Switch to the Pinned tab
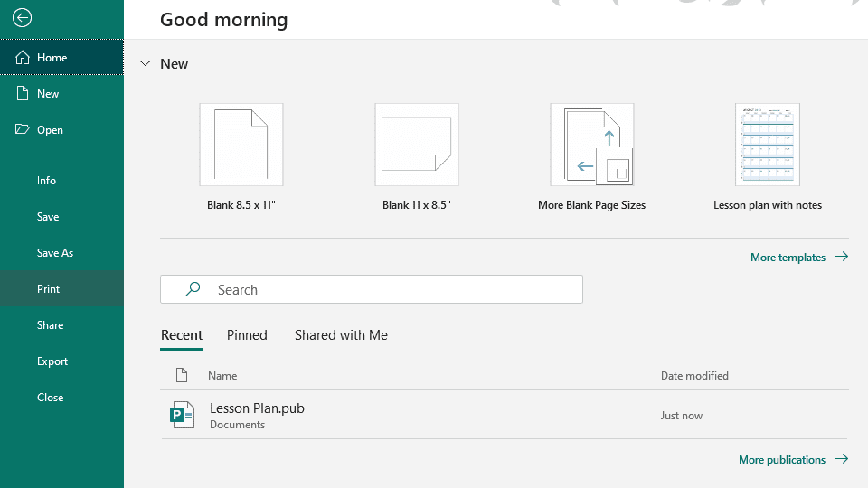 pyautogui.click(x=247, y=335)
